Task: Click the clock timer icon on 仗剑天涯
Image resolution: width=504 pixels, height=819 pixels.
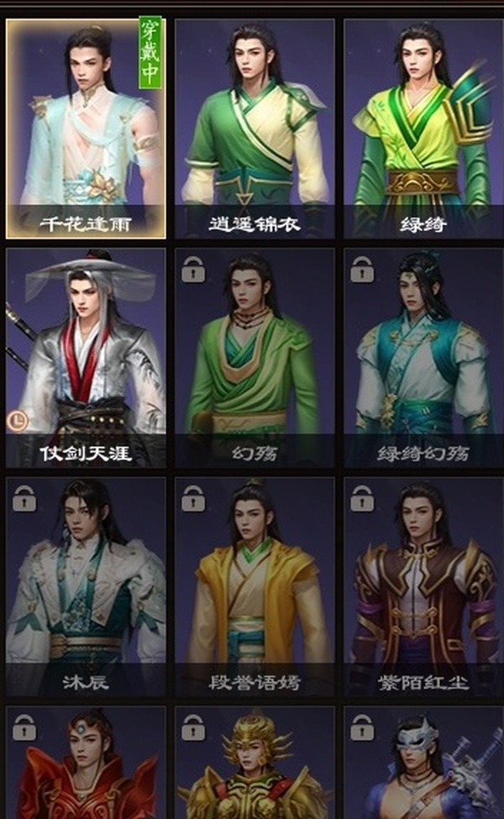Action: pyautogui.click(x=18, y=421)
